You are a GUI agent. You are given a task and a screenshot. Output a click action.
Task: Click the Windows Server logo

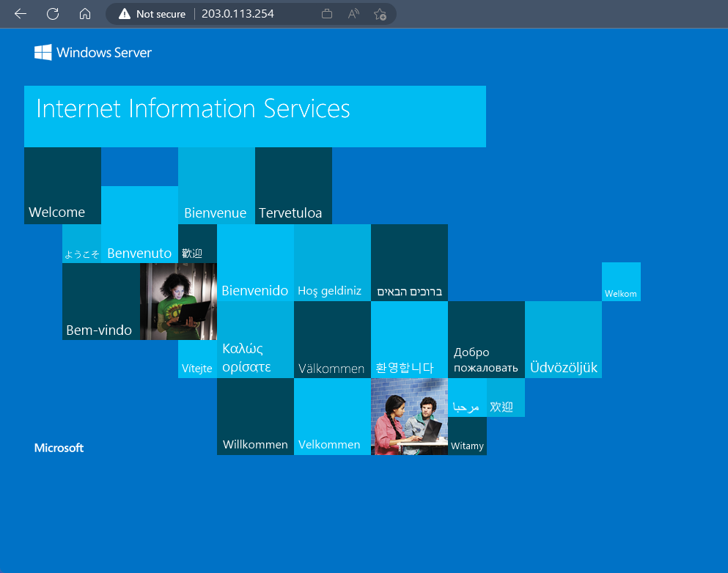pyautogui.click(x=93, y=53)
